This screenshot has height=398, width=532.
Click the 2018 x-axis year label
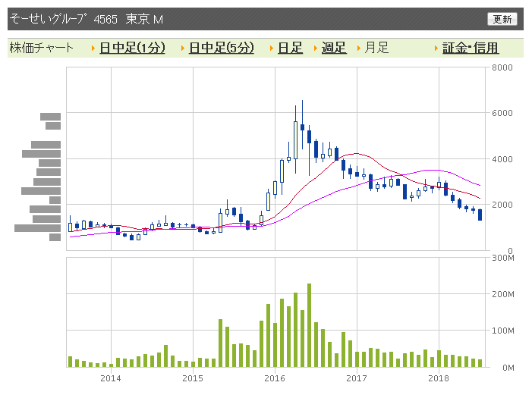[439, 378]
